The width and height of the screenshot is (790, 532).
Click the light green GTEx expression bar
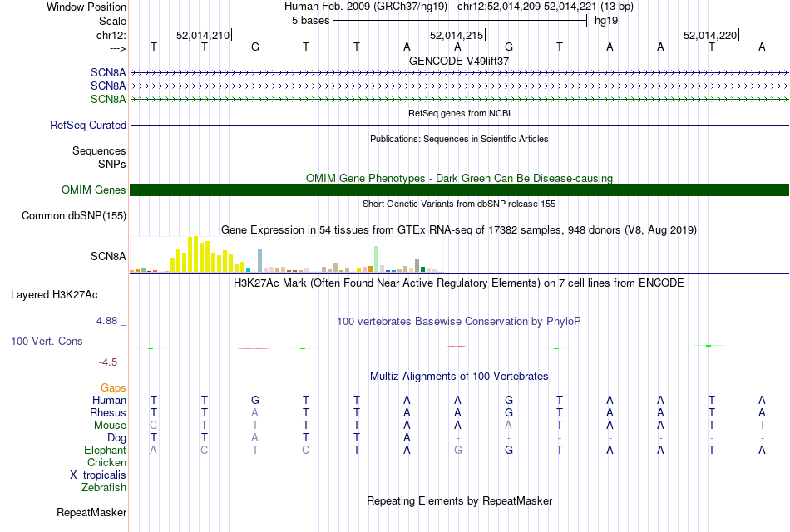point(377,259)
